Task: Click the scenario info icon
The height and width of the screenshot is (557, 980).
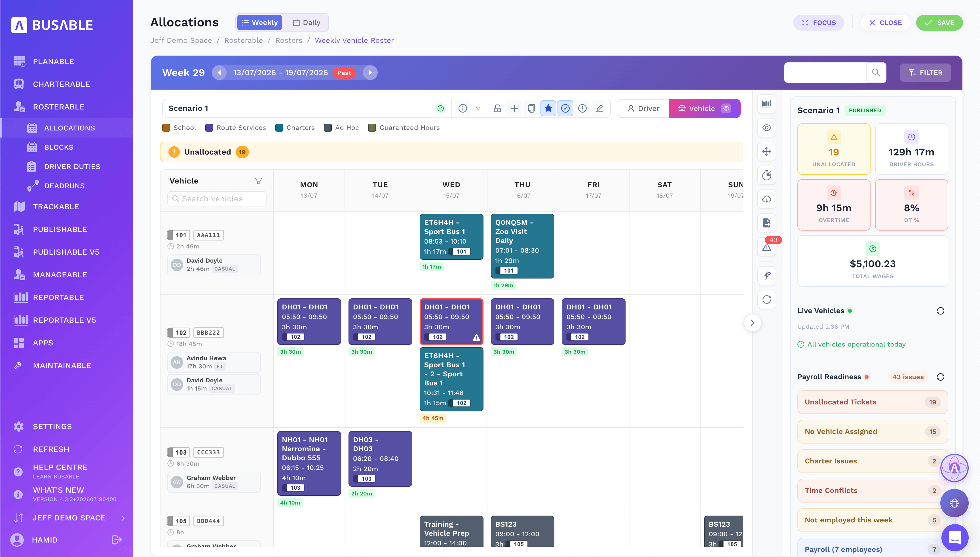Action: 462,108
